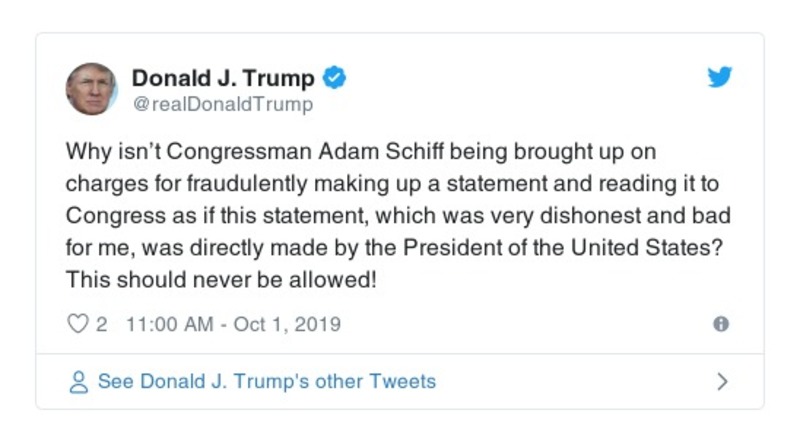Open the profile avatar photo

[92, 89]
